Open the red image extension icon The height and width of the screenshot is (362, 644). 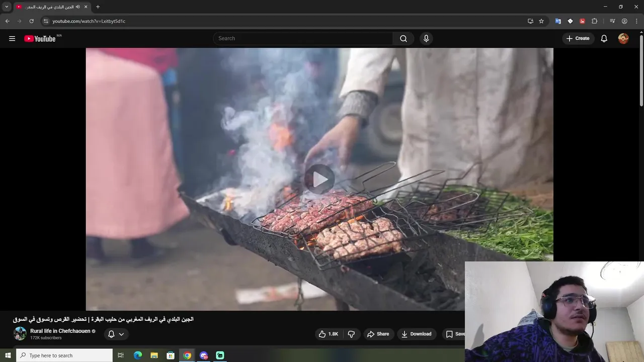582,21
